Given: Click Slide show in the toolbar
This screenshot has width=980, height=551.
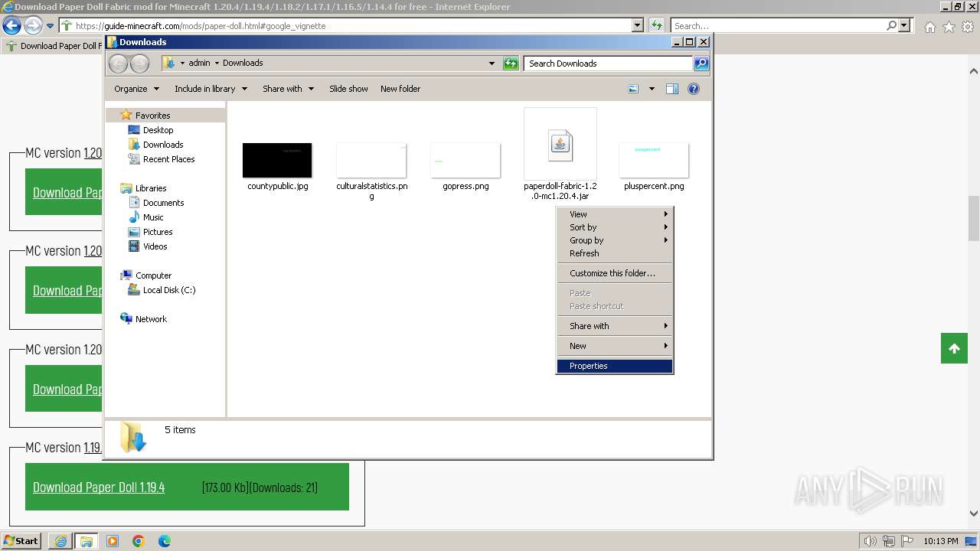Looking at the screenshot, I should click(x=348, y=89).
